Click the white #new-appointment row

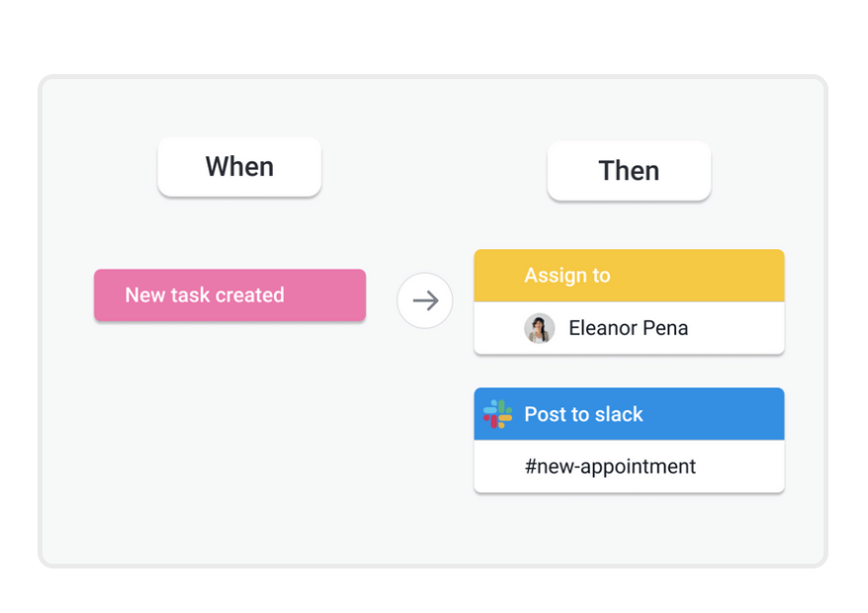pyautogui.click(x=743, y=467)
